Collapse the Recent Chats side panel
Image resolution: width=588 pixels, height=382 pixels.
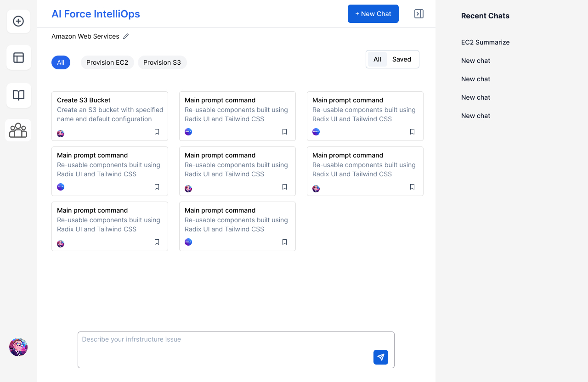click(419, 14)
